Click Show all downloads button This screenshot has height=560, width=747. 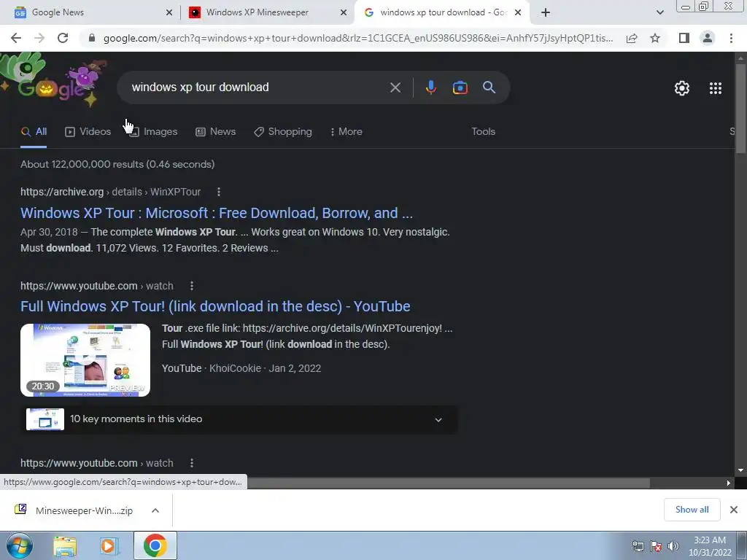click(x=692, y=510)
